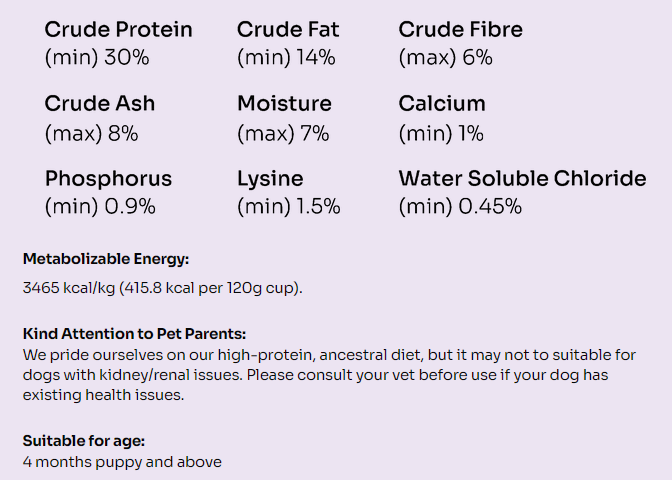The image size is (672, 480).
Task: Click the Calcium heading
Action: 441,104
